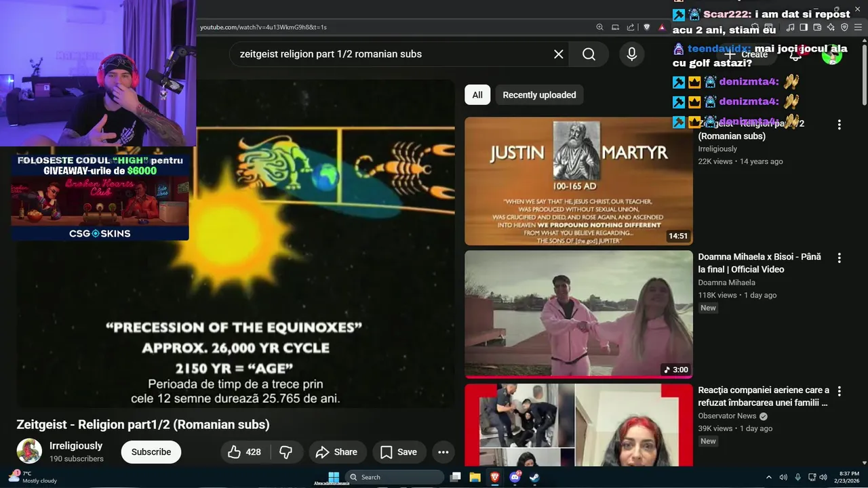Click Irreligiously text under recommended Zeitgeist video
The height and width of the screenshot is (488, 868).
coord(717,149)
